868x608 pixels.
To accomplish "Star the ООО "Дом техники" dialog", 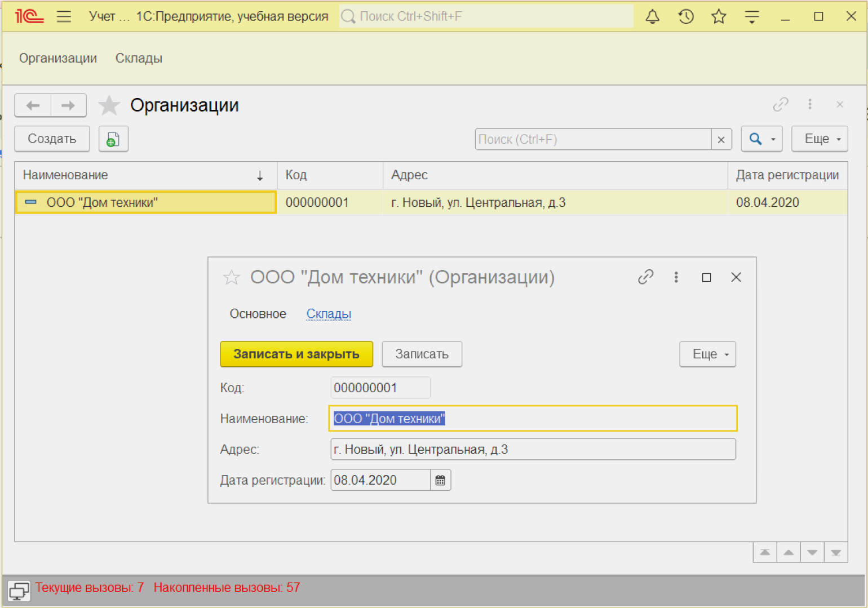I will tap(231, 277).
